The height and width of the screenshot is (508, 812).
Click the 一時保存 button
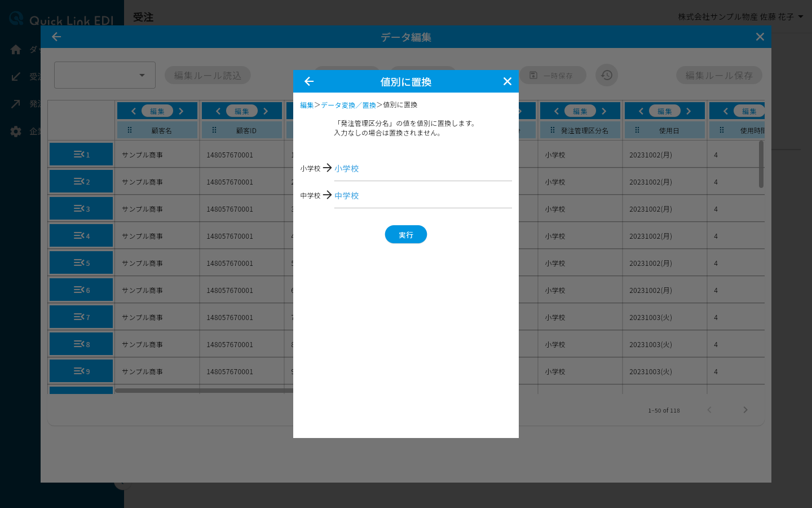coord(553,75)
